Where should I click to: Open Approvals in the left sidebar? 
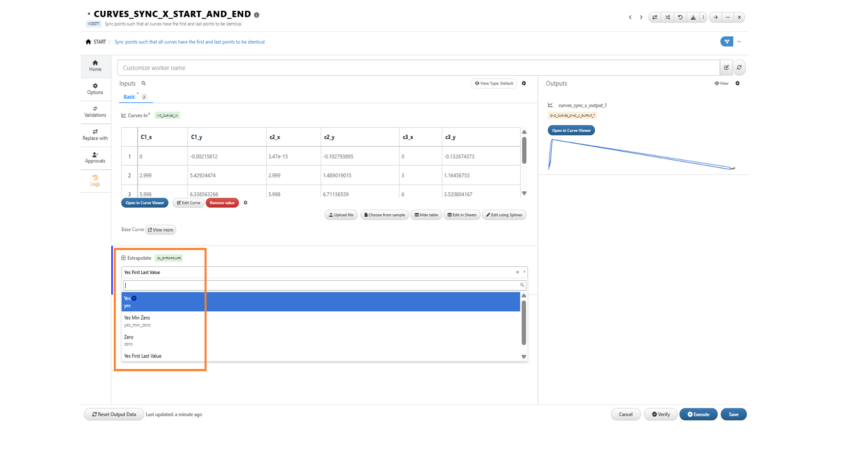point(95,157)
